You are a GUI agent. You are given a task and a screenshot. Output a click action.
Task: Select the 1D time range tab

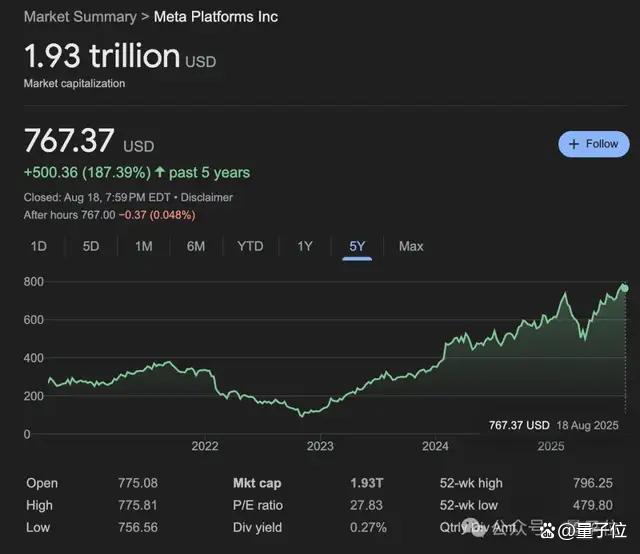point(39,246)
